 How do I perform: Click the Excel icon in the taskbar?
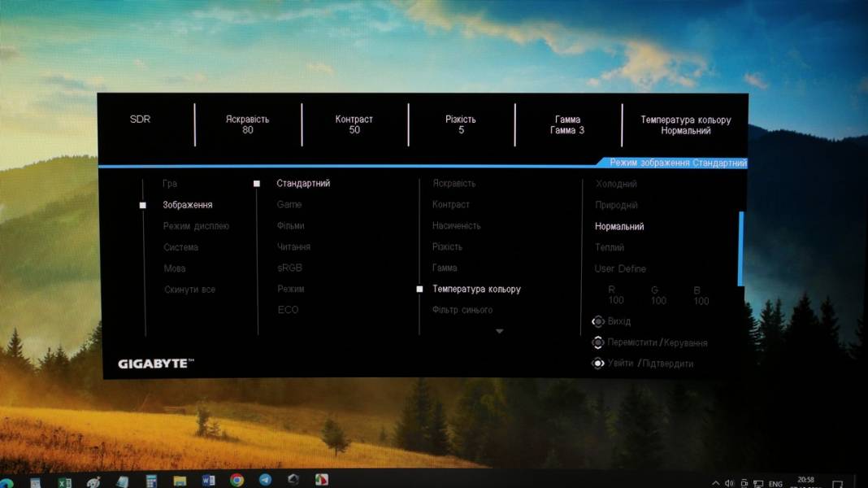click(x=64, y=482)
